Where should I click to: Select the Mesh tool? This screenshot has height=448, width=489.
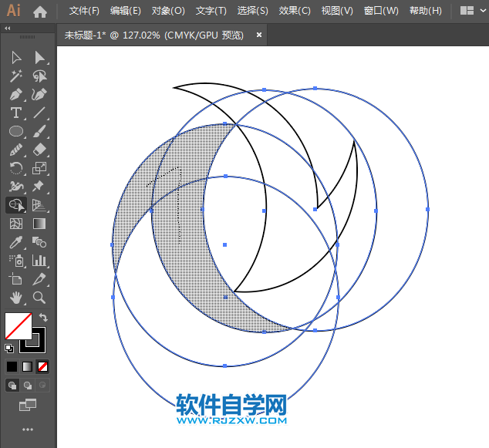[16, 224]
